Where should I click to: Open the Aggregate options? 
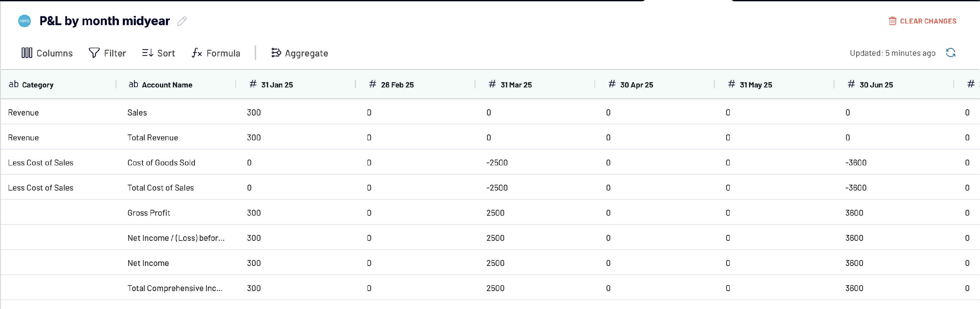pos(300,53)
